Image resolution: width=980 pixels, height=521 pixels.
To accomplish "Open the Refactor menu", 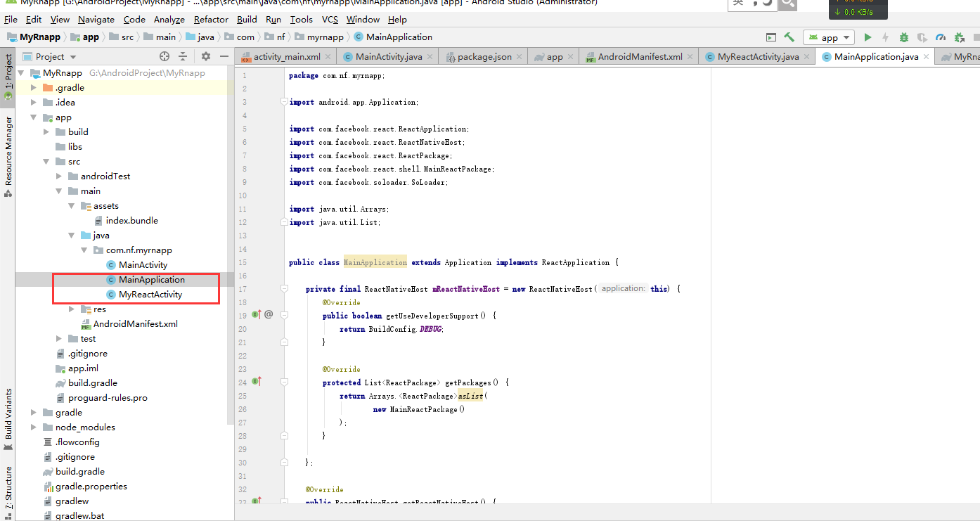I will 211,19.
